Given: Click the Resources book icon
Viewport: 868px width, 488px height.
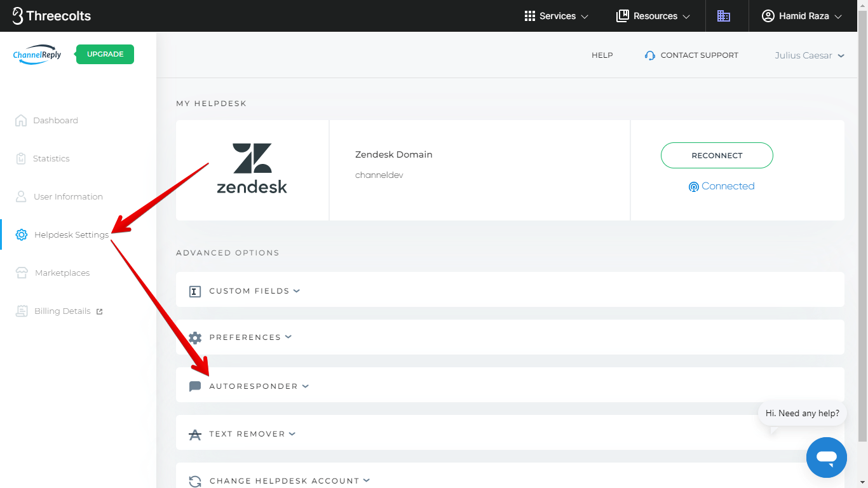Looking at the screenshot, I should coord(623,16).
